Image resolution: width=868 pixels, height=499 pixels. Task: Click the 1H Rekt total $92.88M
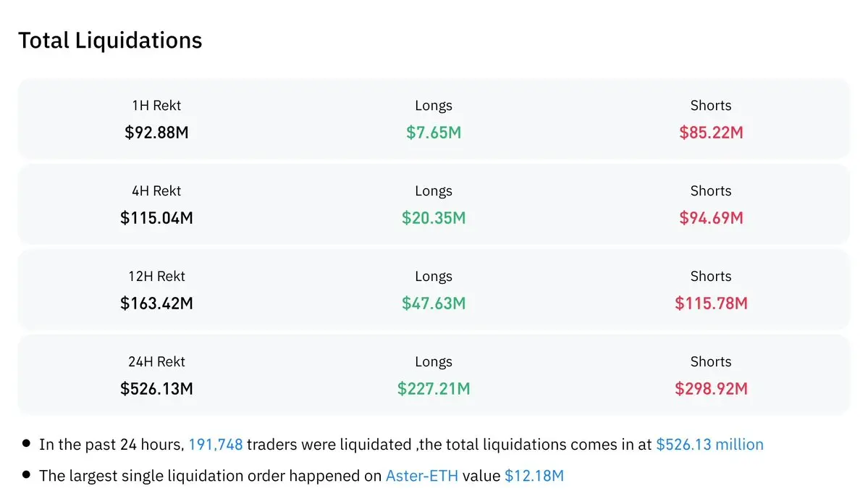[x=156, y=133]
